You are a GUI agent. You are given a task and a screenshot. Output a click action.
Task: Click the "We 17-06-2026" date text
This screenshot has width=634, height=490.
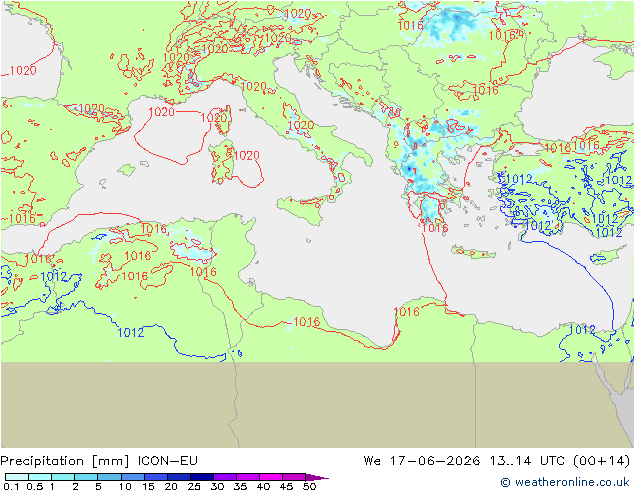pos(422,461)
